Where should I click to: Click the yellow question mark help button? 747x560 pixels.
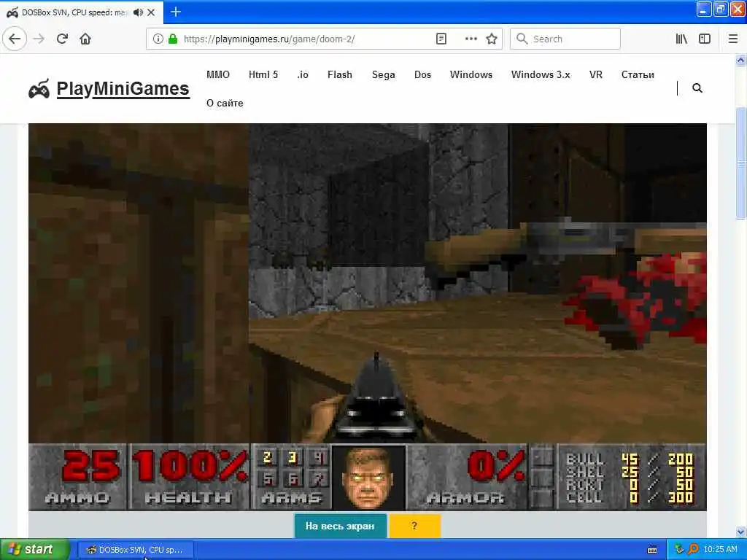tap(415, 526)
